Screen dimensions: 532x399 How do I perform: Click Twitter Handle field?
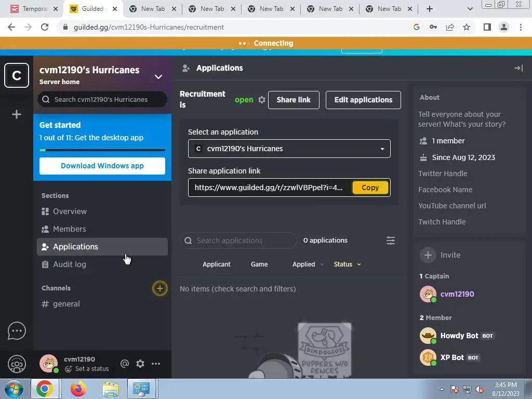point(443,174)
